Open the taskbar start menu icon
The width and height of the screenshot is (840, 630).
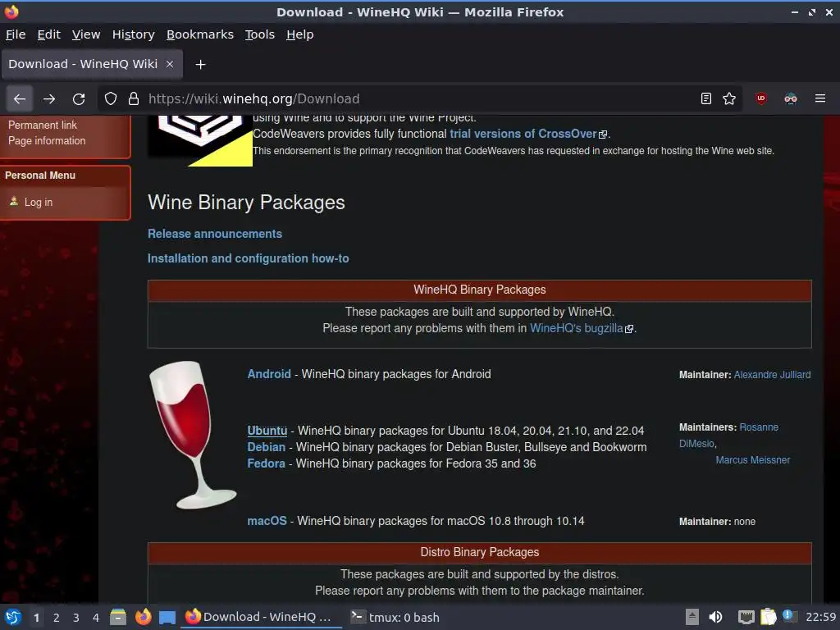[13, 617]
